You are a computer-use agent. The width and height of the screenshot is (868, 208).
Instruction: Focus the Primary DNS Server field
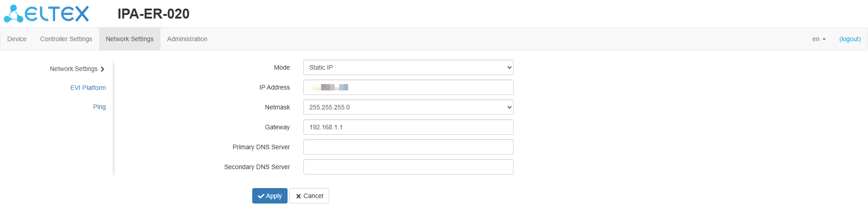(408, 147)
